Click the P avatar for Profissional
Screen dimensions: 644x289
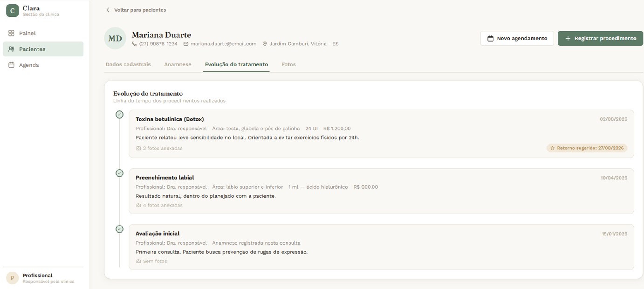(12, 278)
